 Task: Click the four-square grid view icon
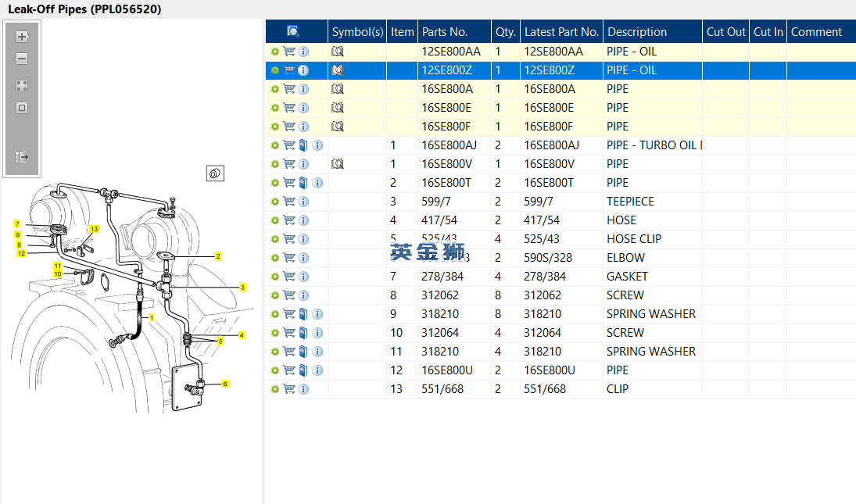[x=22, y=86]
